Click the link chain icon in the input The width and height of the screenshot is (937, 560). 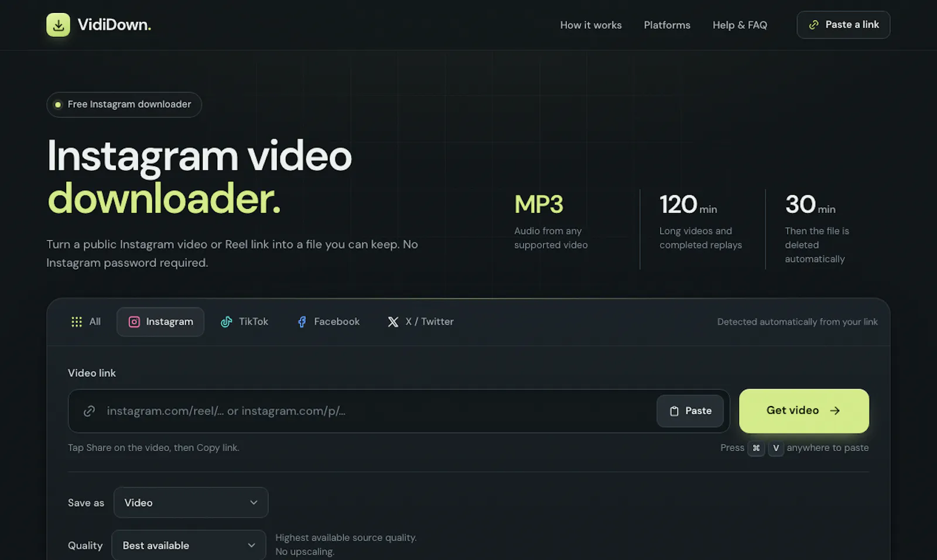[89, 411]
